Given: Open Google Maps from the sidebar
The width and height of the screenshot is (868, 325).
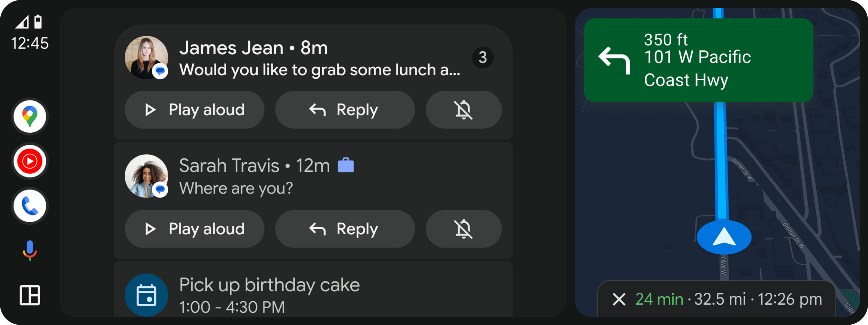Looking at the screenshot, I should (x=29, y=116).
